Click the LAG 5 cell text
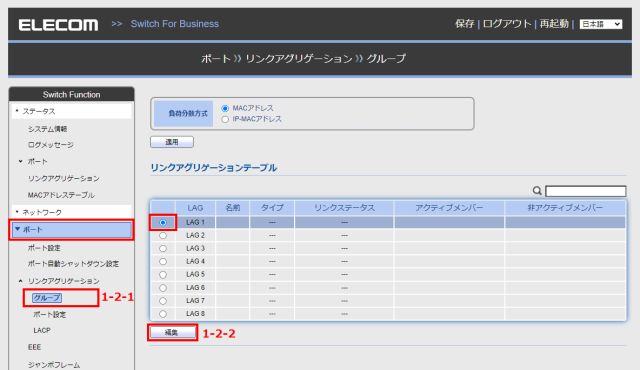The width and height of the screenshot is (640, 370). click(195, 274)
